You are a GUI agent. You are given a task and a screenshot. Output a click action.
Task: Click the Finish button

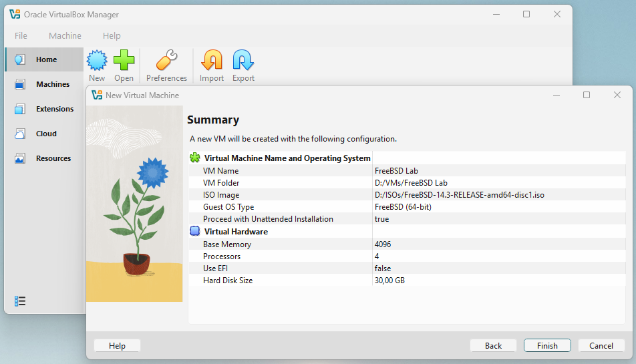tap(547, 346)
